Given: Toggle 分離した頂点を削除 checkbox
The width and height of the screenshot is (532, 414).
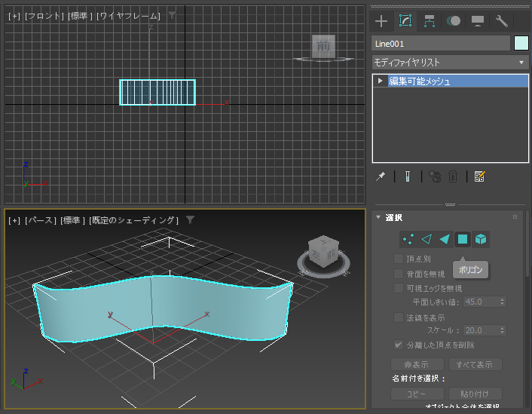Looking at the screenshot, I should 399,345.
